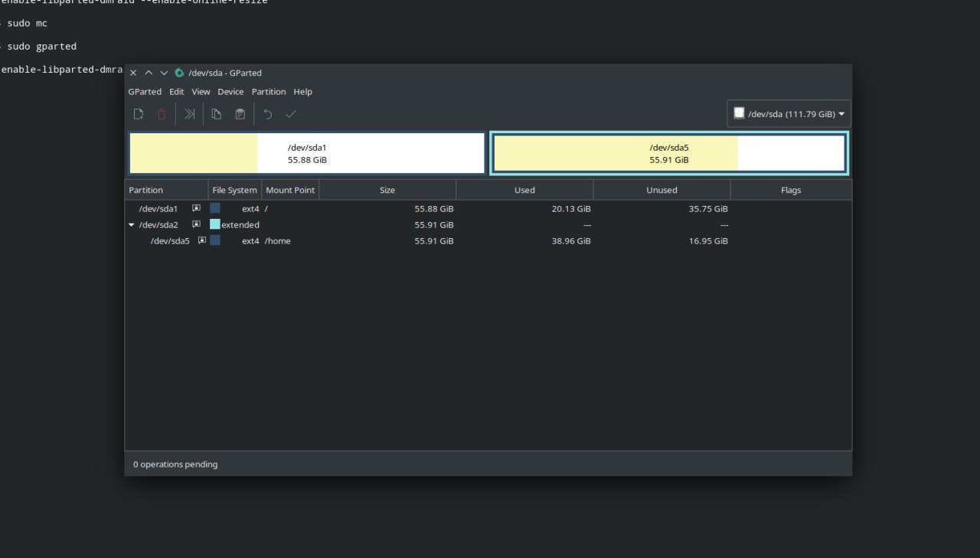Image resolution: width=980 pixels, height=558 pixels.
Task: Close the GParted window
Action: point(133,73)
